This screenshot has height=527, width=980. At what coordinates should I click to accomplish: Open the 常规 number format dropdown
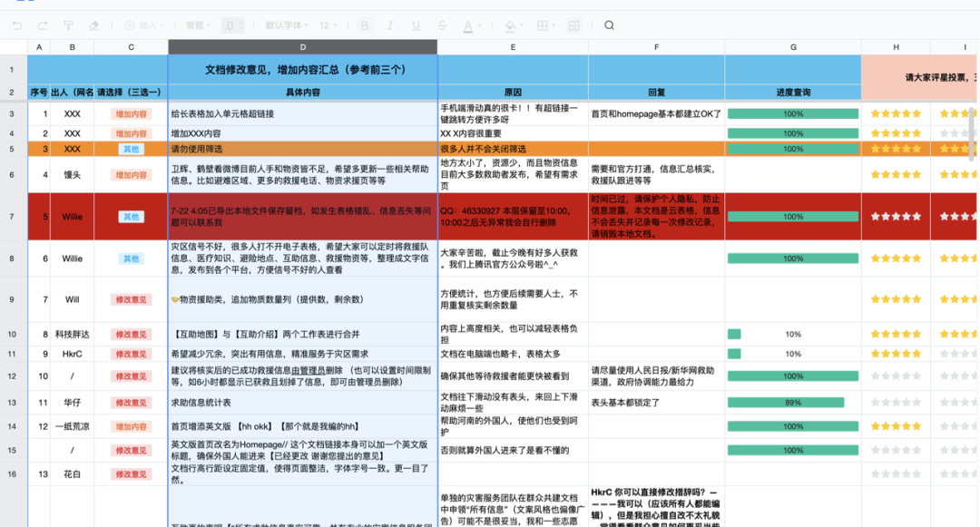(198, 25)
